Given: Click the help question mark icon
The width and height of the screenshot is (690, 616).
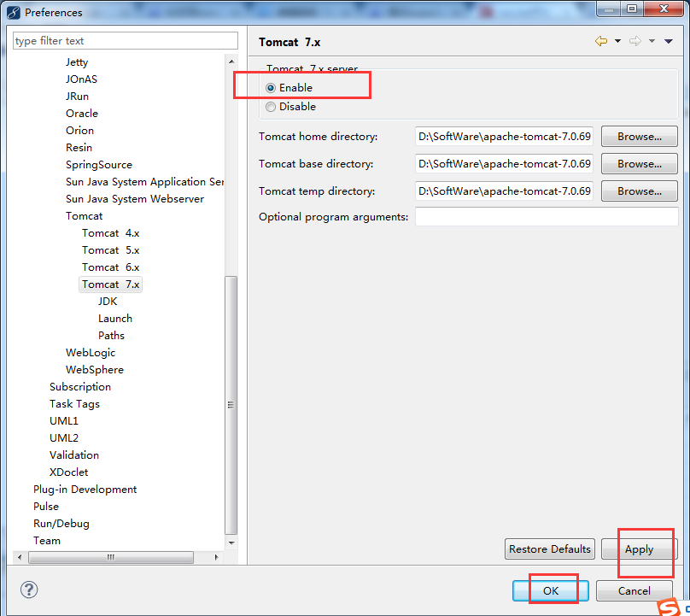Looking at the screenshot, I should (x=29, y=590).
